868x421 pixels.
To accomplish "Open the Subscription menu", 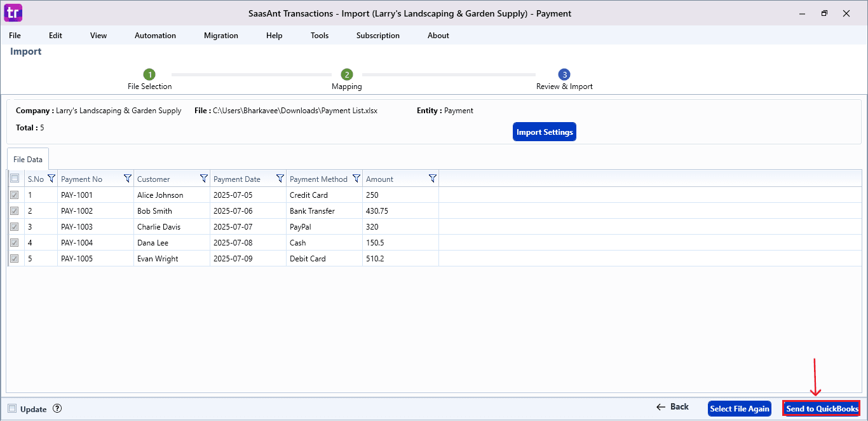I will (x=377, y=36).
